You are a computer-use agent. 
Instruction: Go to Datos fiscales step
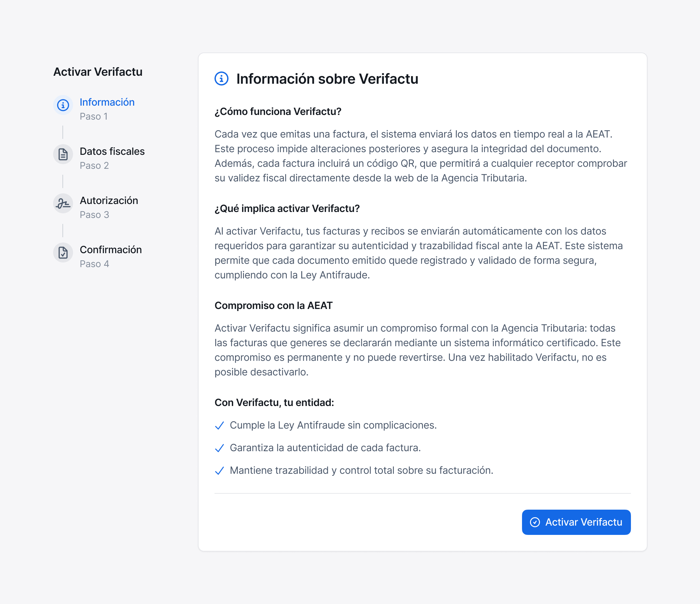(x=112, y=151)
